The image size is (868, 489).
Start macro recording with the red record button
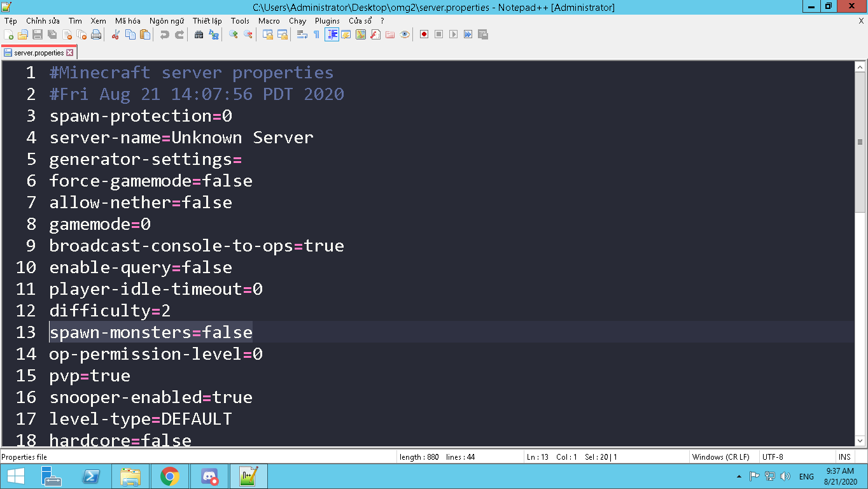[x=424, y=34]
